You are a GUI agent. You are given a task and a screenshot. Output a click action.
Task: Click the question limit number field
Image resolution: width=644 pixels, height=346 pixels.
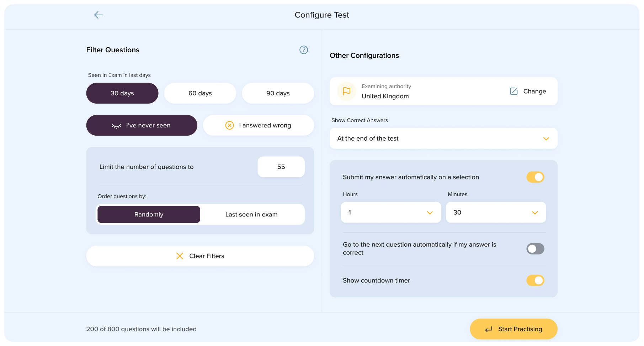point(281,167)
